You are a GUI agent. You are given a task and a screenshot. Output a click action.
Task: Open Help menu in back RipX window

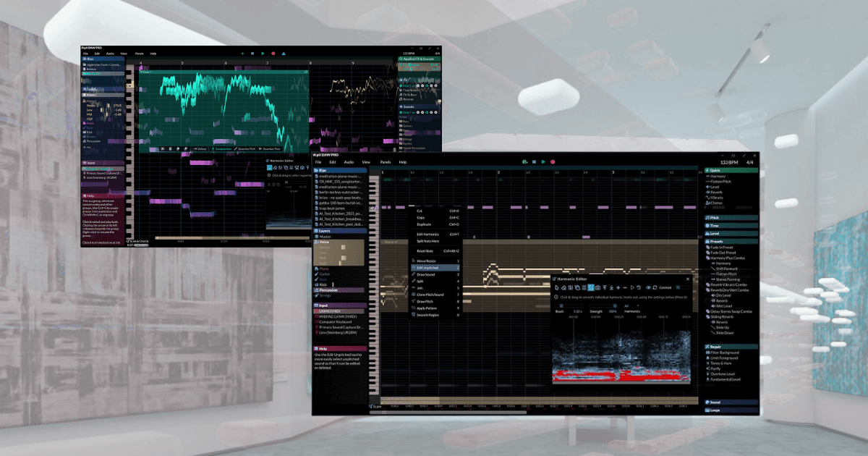[153, 54]
